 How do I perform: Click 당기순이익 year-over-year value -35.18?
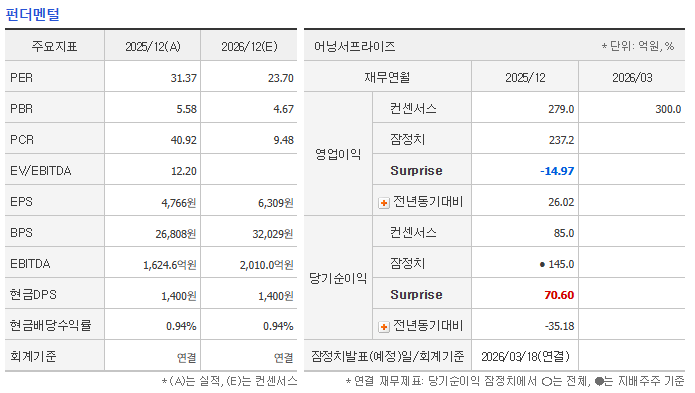(x=559, y=326)
